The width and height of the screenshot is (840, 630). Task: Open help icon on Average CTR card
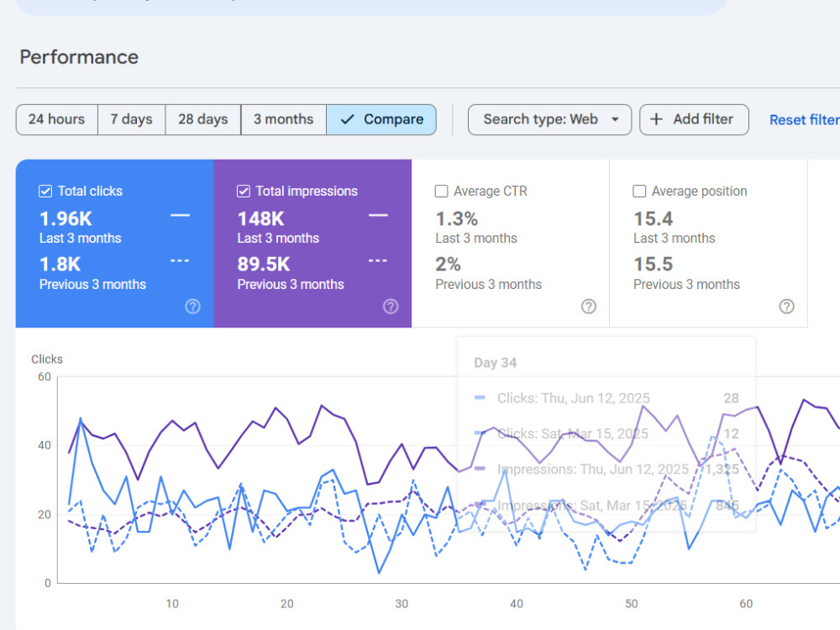tap(589, 307)
